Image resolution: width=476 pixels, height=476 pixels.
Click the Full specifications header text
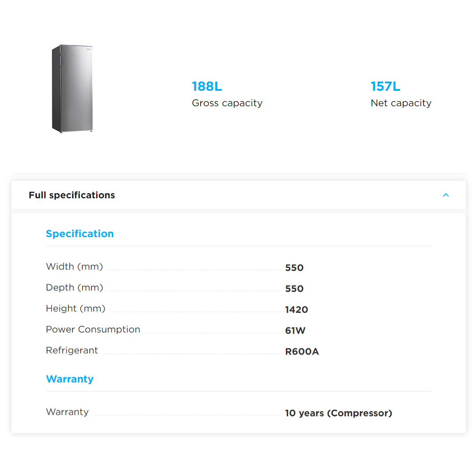point(72,195)
